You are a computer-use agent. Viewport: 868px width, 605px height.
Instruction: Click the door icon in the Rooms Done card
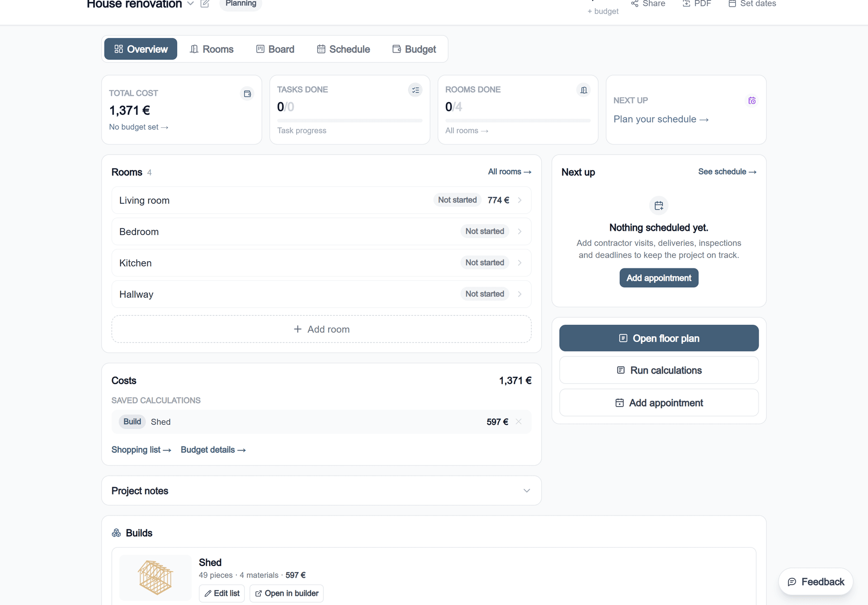[x=584, y=90]
